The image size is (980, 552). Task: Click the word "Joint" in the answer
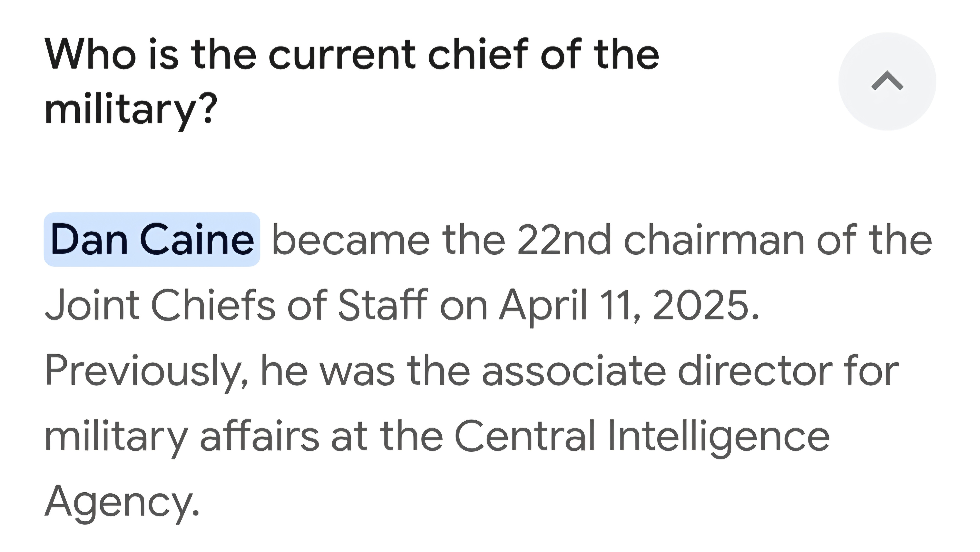[92, 305]
